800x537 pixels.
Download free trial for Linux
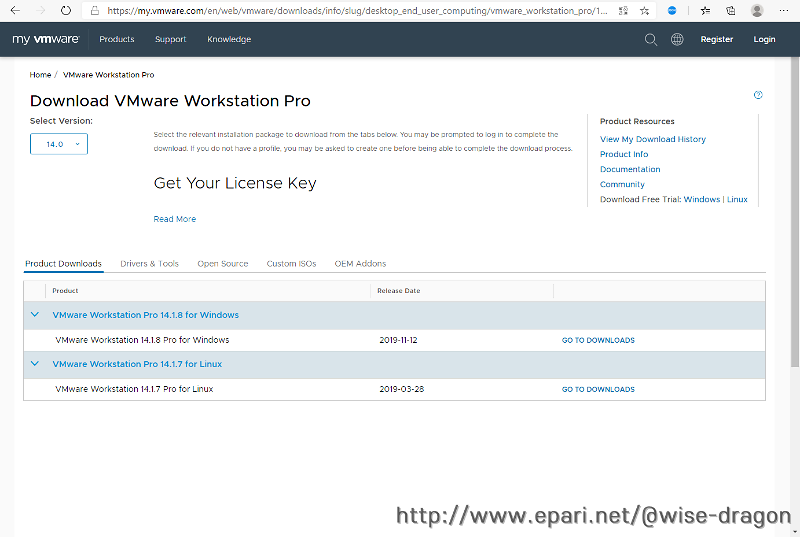point(737,199)
